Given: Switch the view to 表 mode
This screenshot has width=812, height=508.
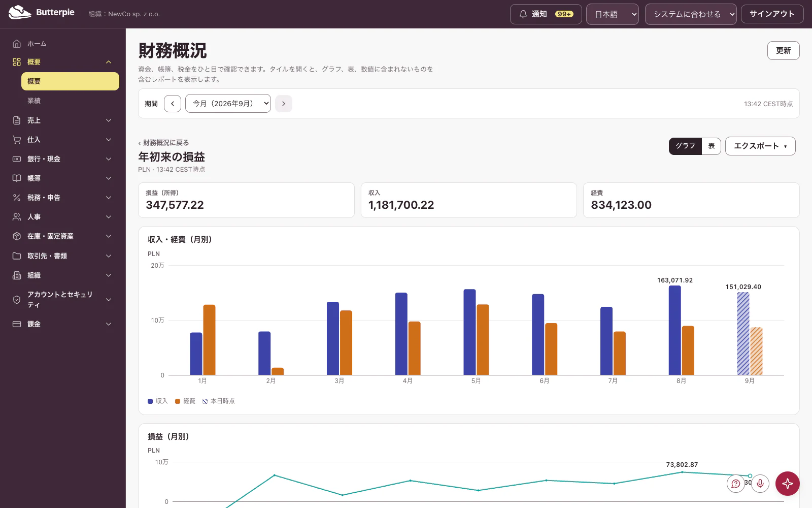Looking at the screenshot, I should (712, 146).
